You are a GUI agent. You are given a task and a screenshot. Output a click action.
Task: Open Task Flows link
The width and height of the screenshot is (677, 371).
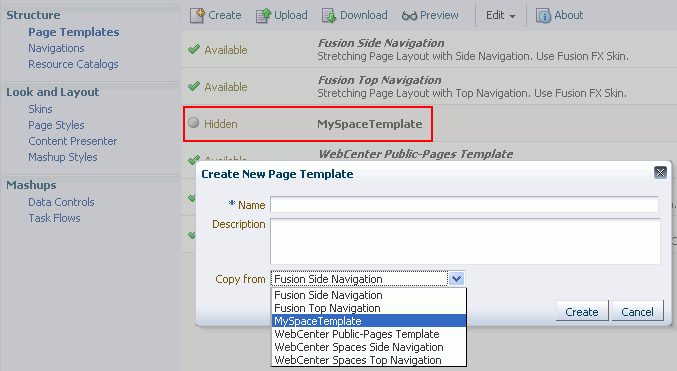(54, 218)
